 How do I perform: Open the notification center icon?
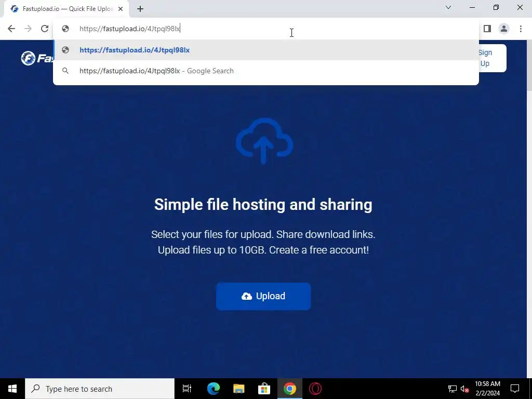pyautogui.click(x=515, y=389)
